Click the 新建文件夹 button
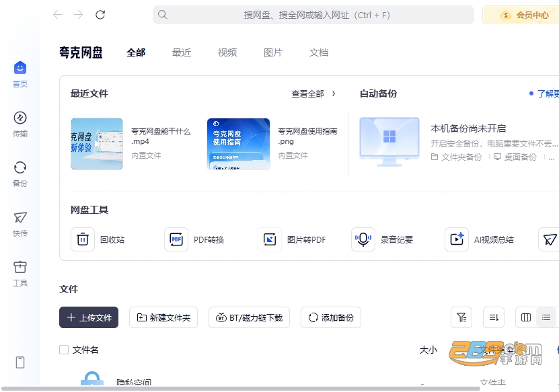559x392 pixels. click(x=163, y=317)
